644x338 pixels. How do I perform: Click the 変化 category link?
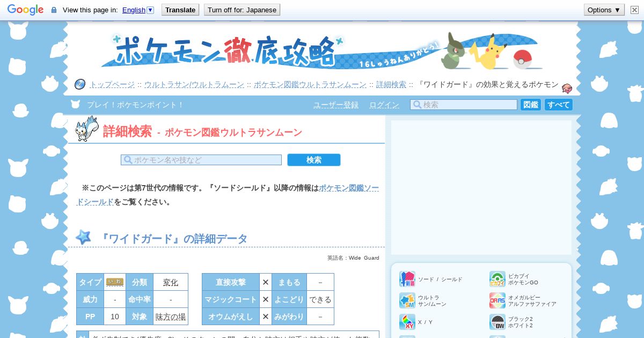click(171, 282)
